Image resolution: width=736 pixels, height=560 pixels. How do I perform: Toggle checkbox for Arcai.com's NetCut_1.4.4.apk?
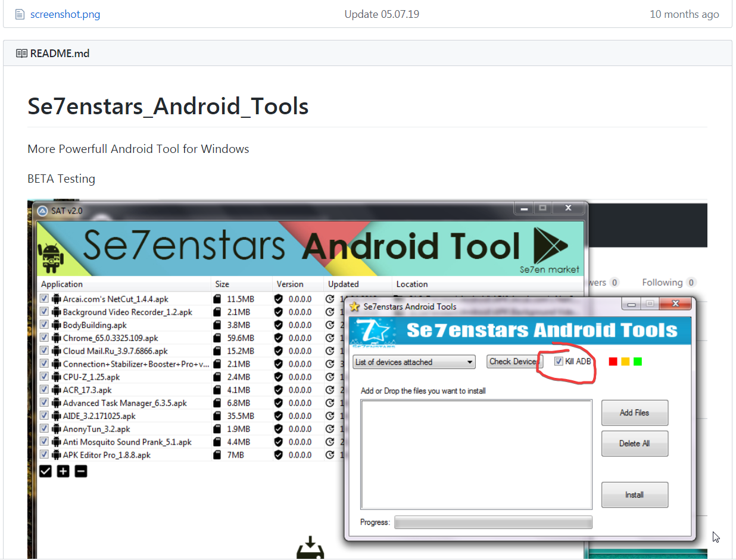(44, 298)
